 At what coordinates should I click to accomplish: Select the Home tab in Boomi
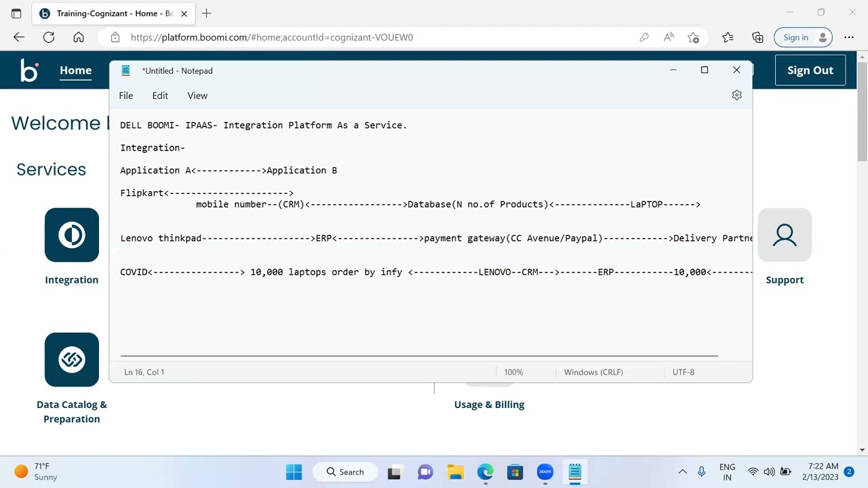(75, 70)
